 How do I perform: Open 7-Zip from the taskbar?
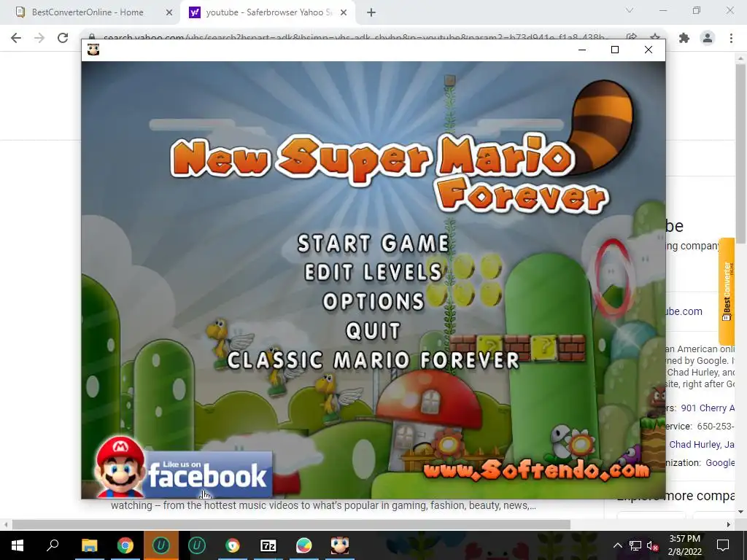(x=268, y=545)
